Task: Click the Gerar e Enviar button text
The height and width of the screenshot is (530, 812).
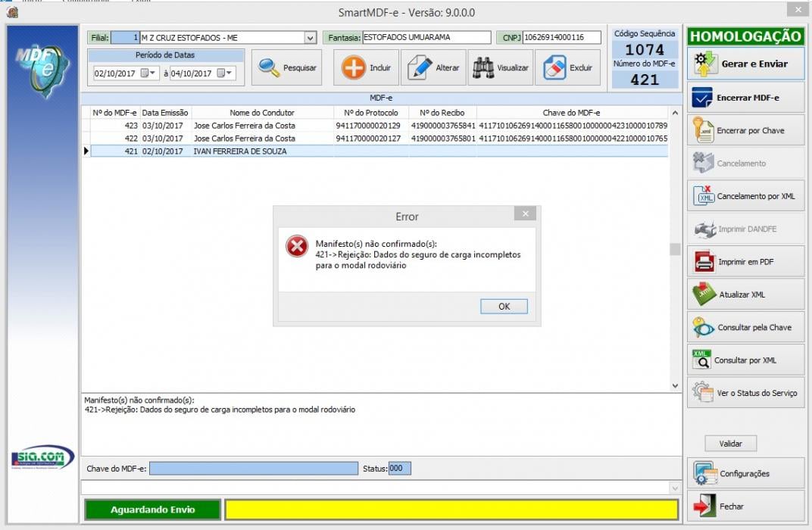Action: 754,64
